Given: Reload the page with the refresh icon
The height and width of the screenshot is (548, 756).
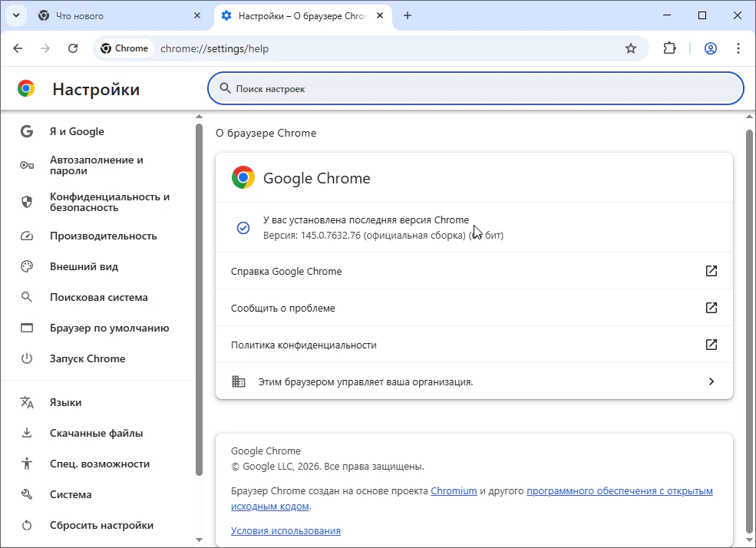Looking at the screenshot, I should pyautogui.click(x=73, y=48).
